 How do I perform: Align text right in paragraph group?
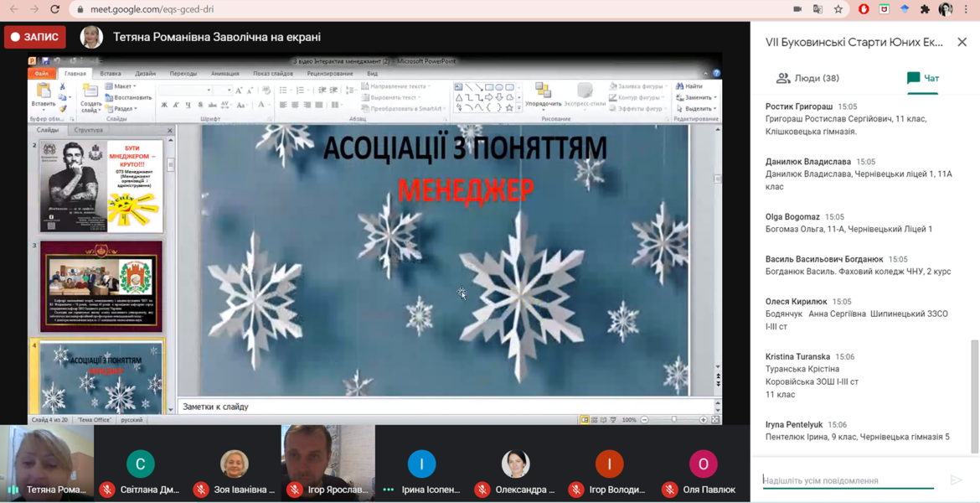pos(307,105)
